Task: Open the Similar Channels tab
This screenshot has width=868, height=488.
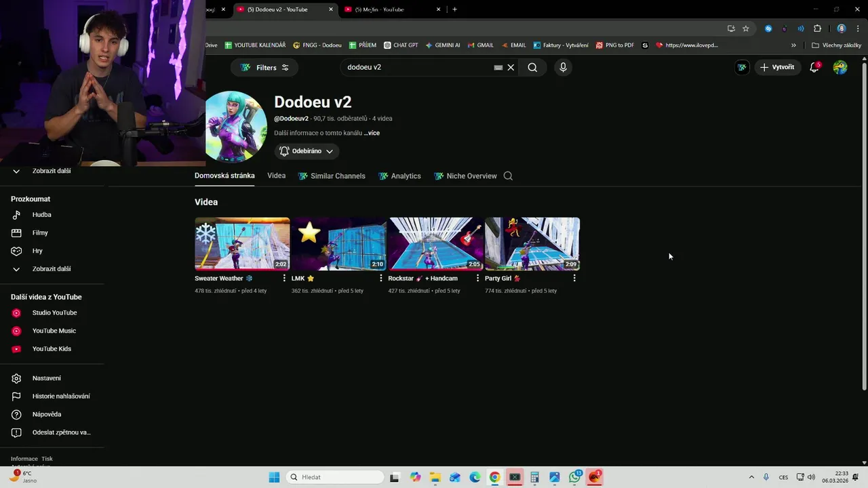Action: tap(332, 176)
